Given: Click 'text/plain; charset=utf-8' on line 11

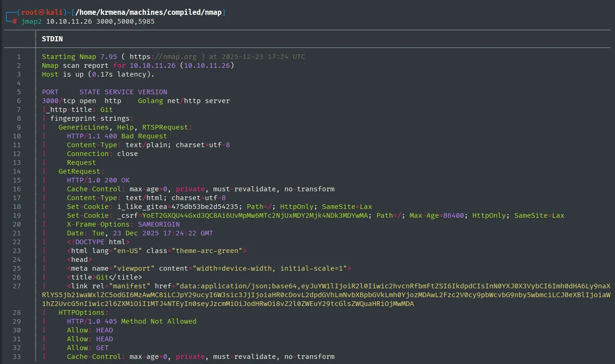Looking at the screenshot, I should [x=178, y=145].
